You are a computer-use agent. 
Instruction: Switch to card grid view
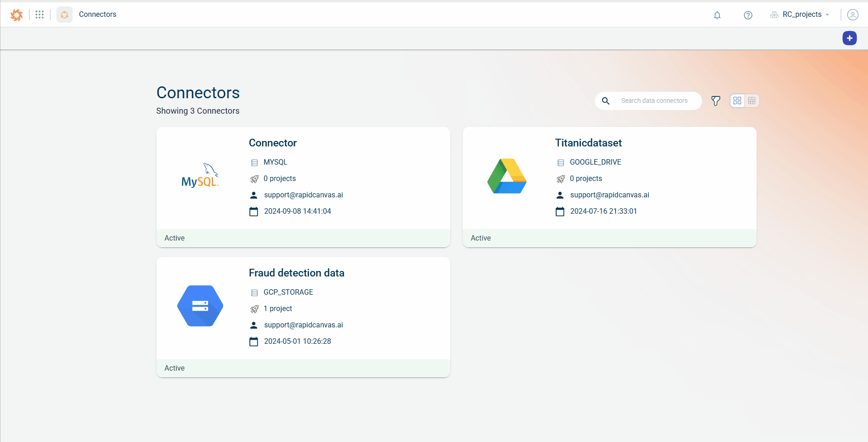coord(737,101)
